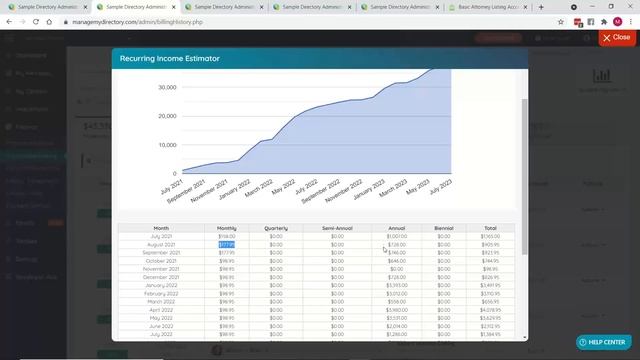This screenshot has height=360, width=640.
Task: Select the April 2022 row label
Action: click(161, 310)
